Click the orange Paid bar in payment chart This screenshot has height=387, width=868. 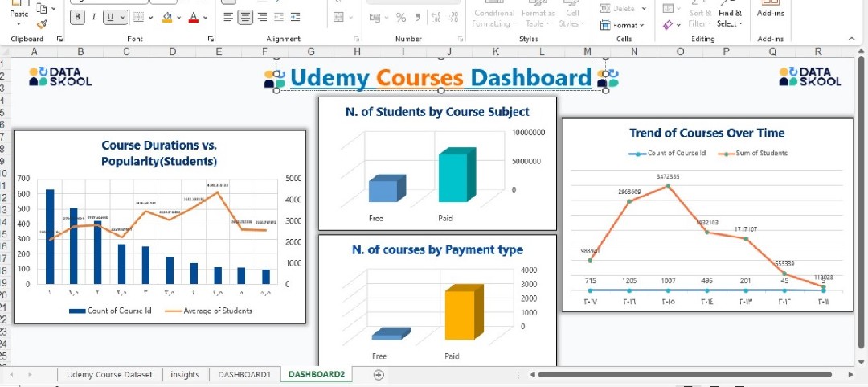464,312
